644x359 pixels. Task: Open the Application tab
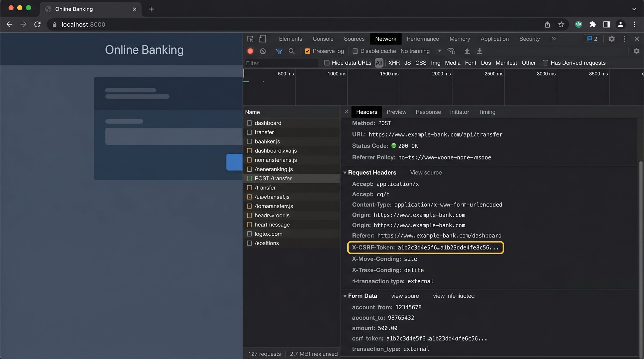point(495,39)
